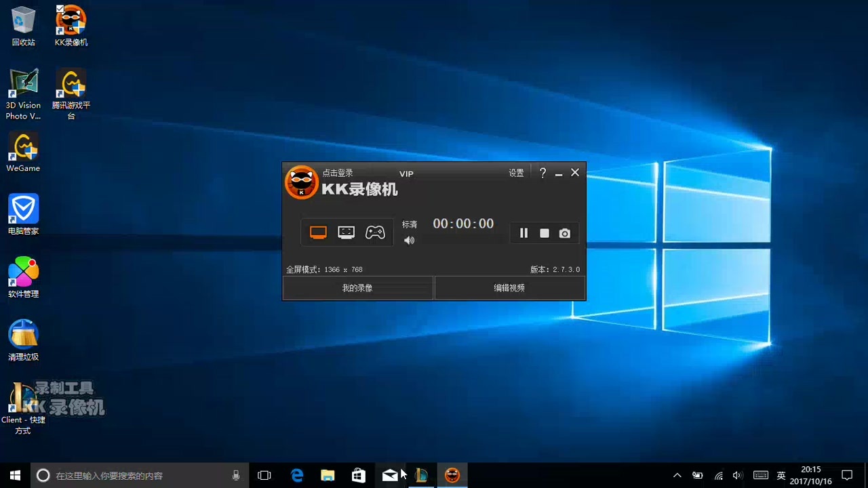This screenshot has width=868, height=488.
Task: Select the 腾讯游戏平台 desktop icon
Action: tap(71, 94)
